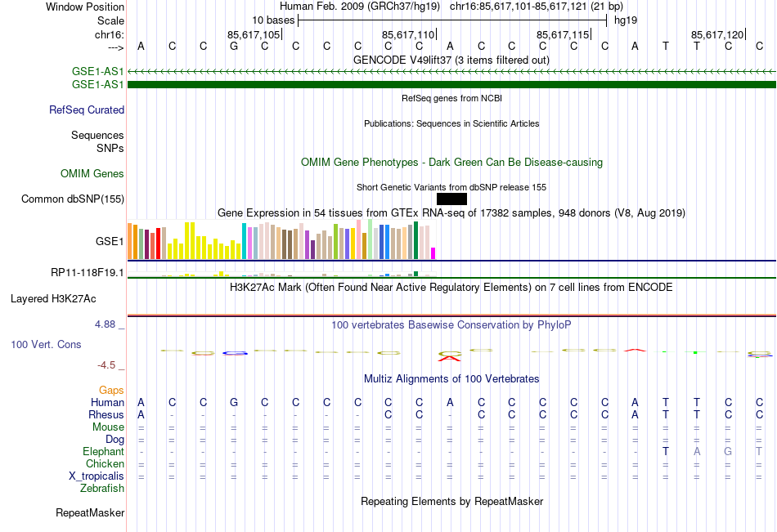Click the 'RepeatMasker' track label
777x532 pixels.
[x=90, y=512]
